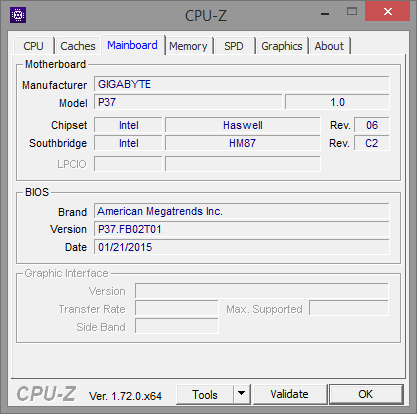
Task: Switch to the CPU tab
Action: tap(34, 46)
